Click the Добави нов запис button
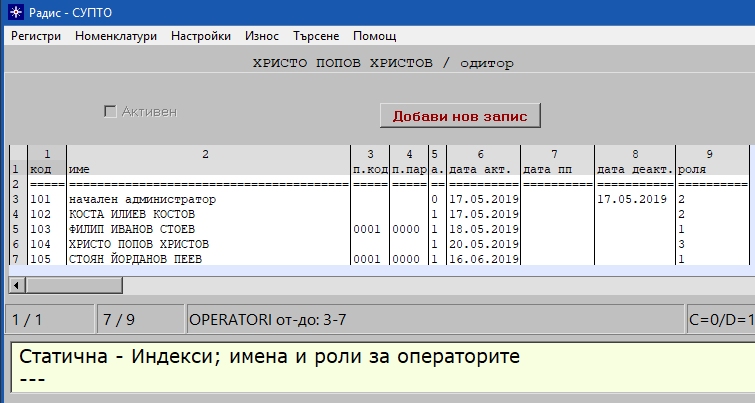Image resolution: width=755 pixels, height=403 pixels. 460,116
